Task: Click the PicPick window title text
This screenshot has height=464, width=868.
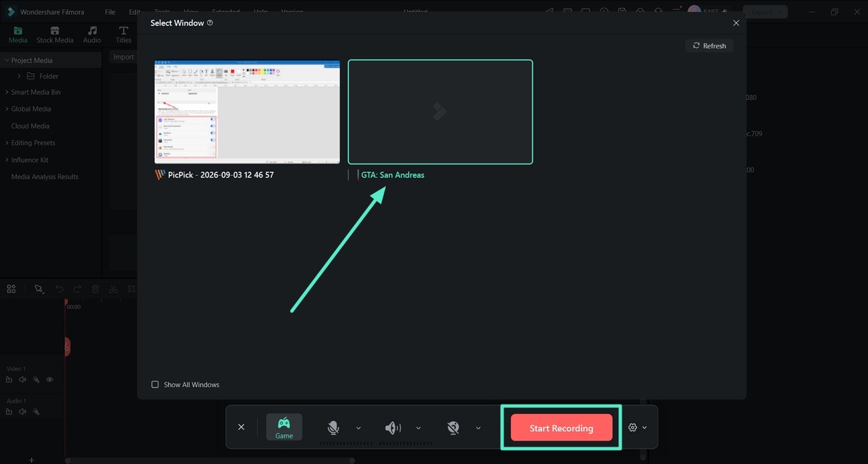Action: pyautogui.click(x=221, y=175)
